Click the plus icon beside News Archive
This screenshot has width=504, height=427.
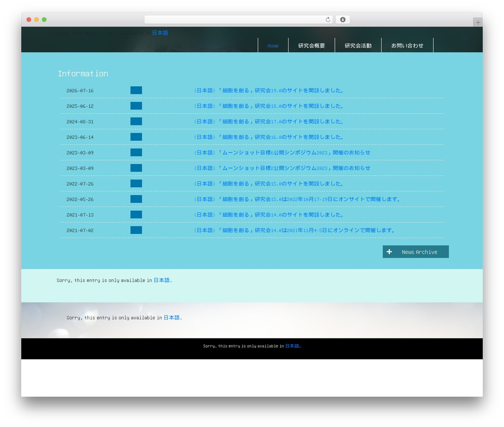389,252
